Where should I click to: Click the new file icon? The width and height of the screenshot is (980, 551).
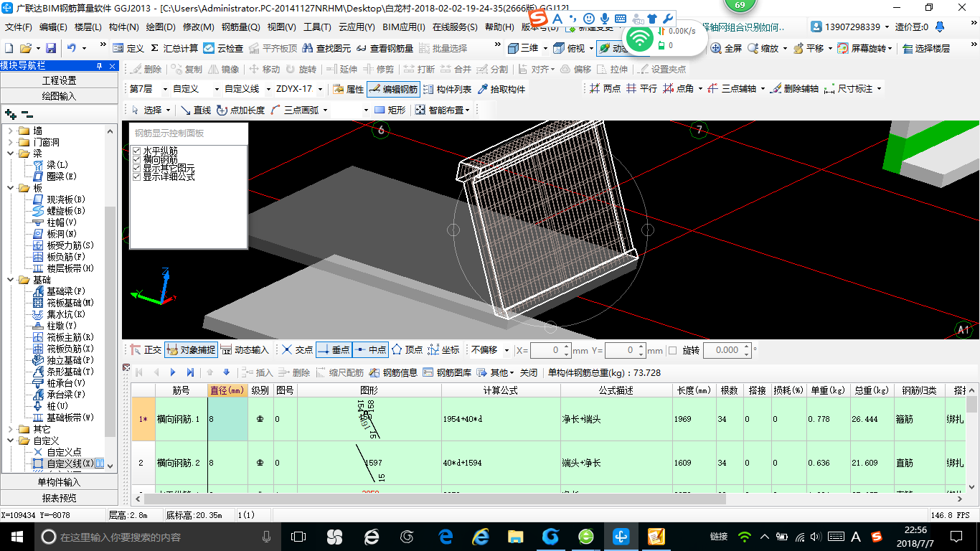pos(9,48)
